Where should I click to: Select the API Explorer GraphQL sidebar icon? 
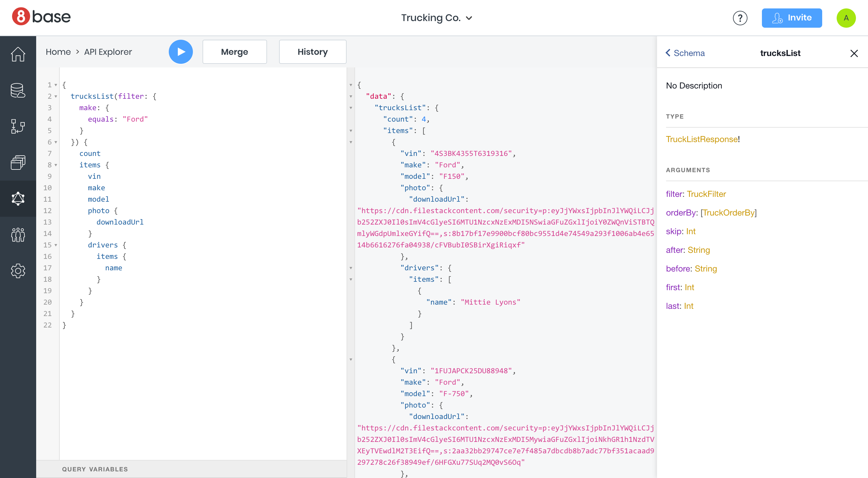tap(18, 199)
